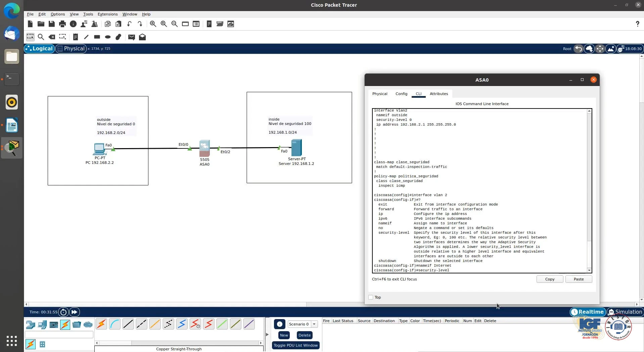This screenshot has width=644, height=352.
Task: Open the Attributes tab in ASA0
Action: pyautogui.click(x=439, y=94)
